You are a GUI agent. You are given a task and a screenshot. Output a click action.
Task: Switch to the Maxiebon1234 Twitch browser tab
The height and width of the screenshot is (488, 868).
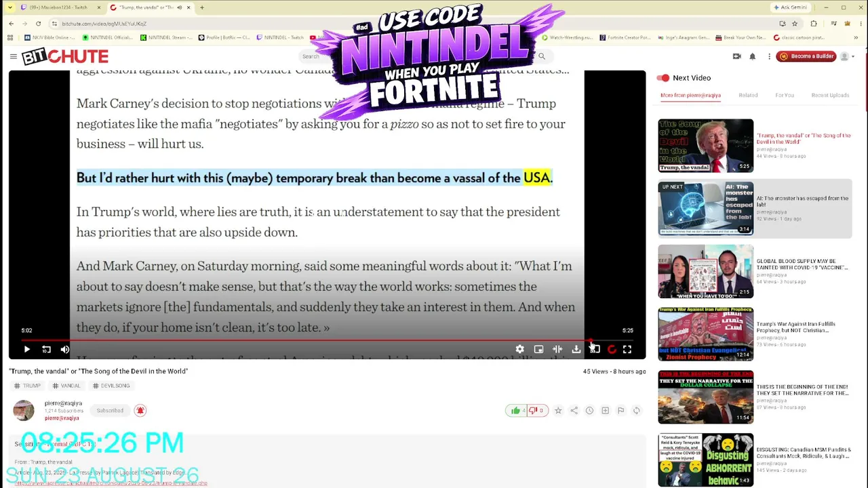coord(59,7)
